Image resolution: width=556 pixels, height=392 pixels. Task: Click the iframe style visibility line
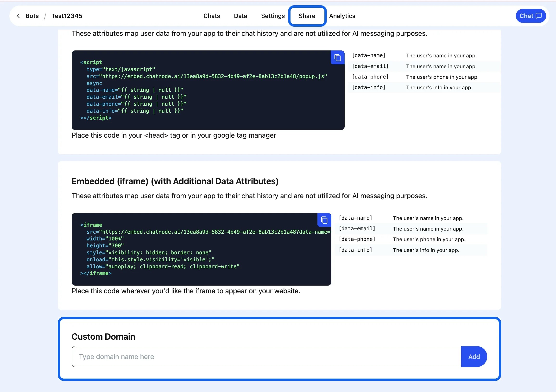149,252
